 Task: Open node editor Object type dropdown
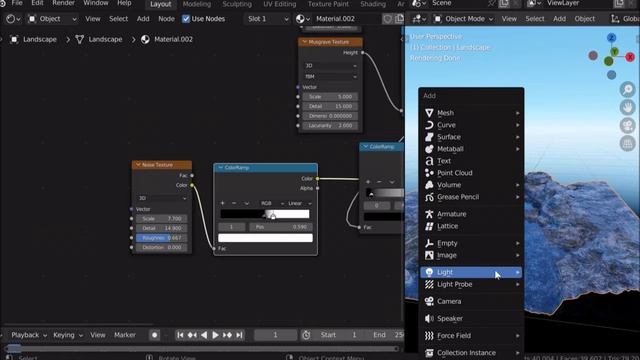tap(52, 19)
